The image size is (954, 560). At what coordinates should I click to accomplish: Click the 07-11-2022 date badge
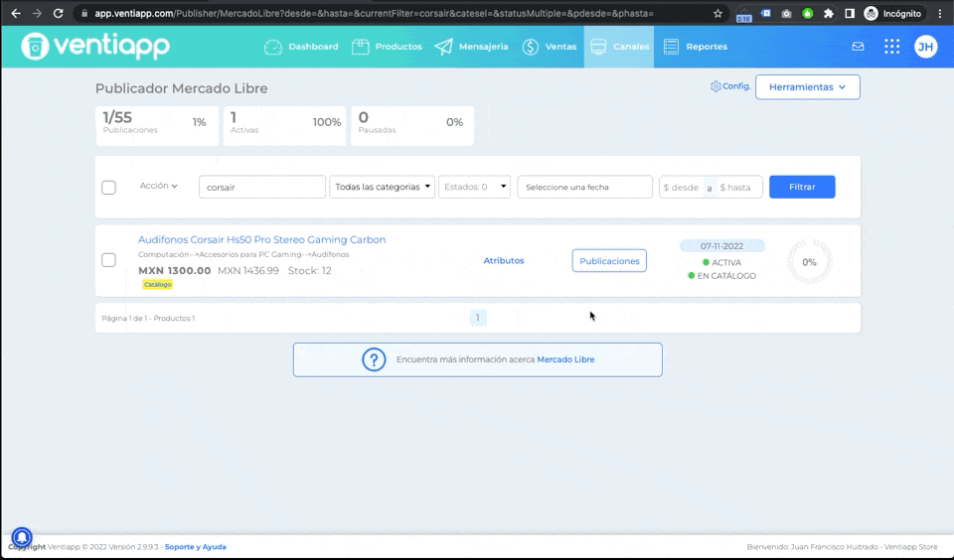(721, 245)
